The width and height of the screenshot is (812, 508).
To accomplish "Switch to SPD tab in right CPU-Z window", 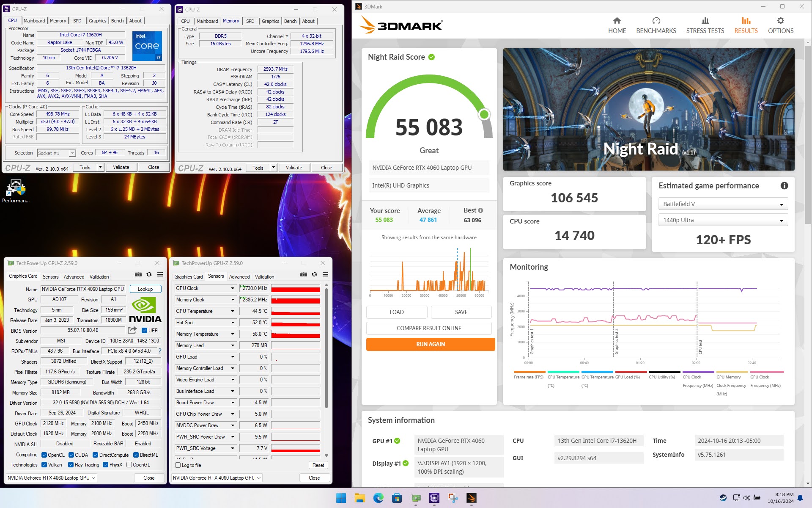I will [x=250, y=21].
